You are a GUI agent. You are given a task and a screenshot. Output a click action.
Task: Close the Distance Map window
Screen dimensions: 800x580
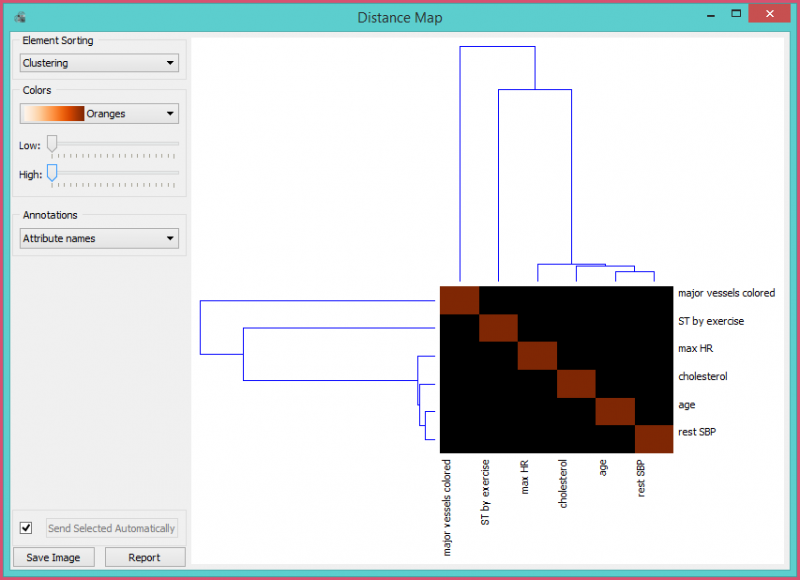point(768,14)
